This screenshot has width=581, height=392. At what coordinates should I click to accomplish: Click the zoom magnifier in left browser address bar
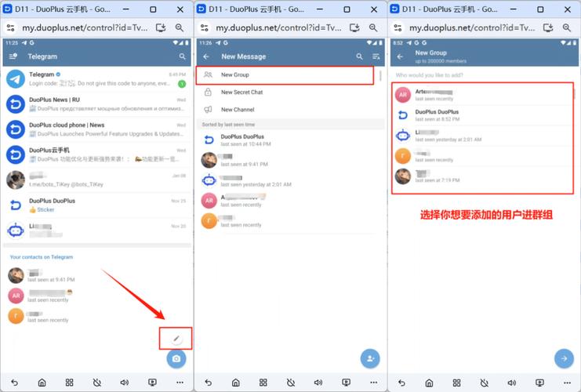(x=180, y=27)
